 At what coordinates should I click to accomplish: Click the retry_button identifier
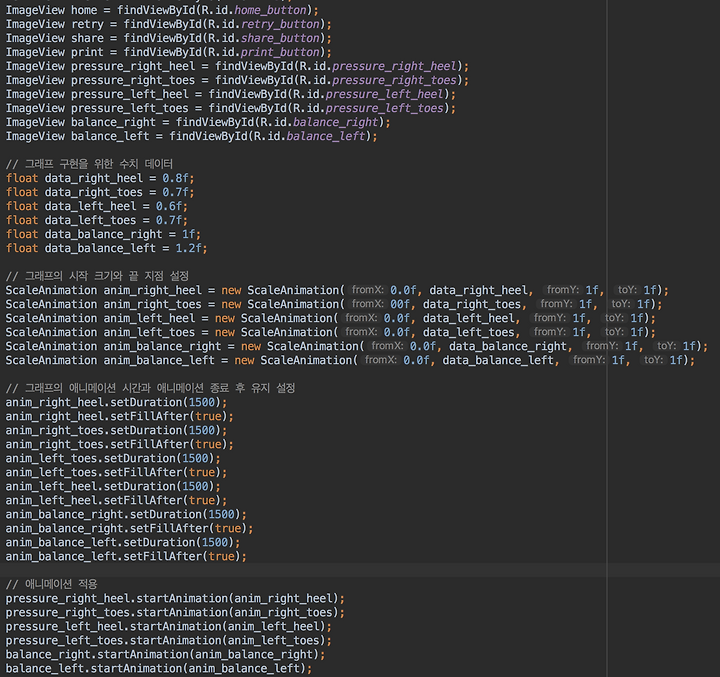point(280,24)
